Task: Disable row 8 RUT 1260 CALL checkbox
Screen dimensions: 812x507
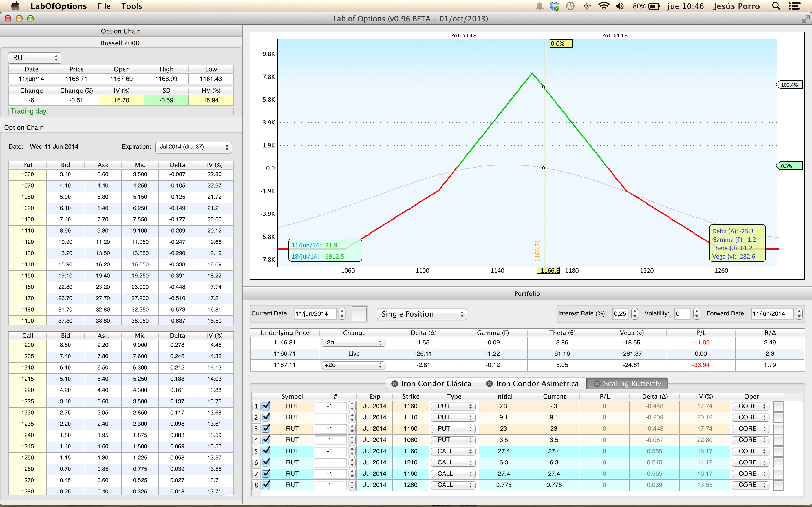Action: pos(266,485)
